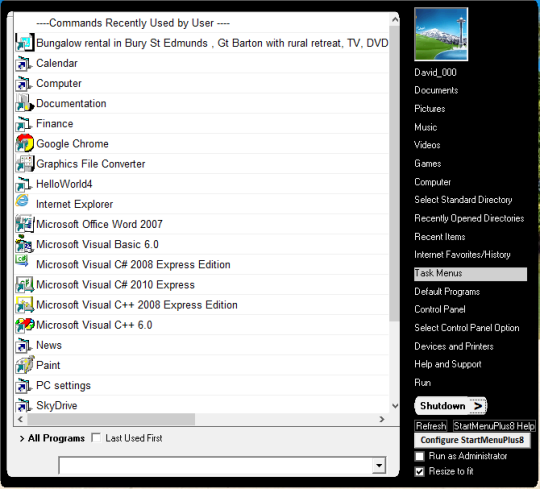Click the horizontal scrollbar thumb
This screenshot has height=489, width=540.
click(x=111, y=419)
